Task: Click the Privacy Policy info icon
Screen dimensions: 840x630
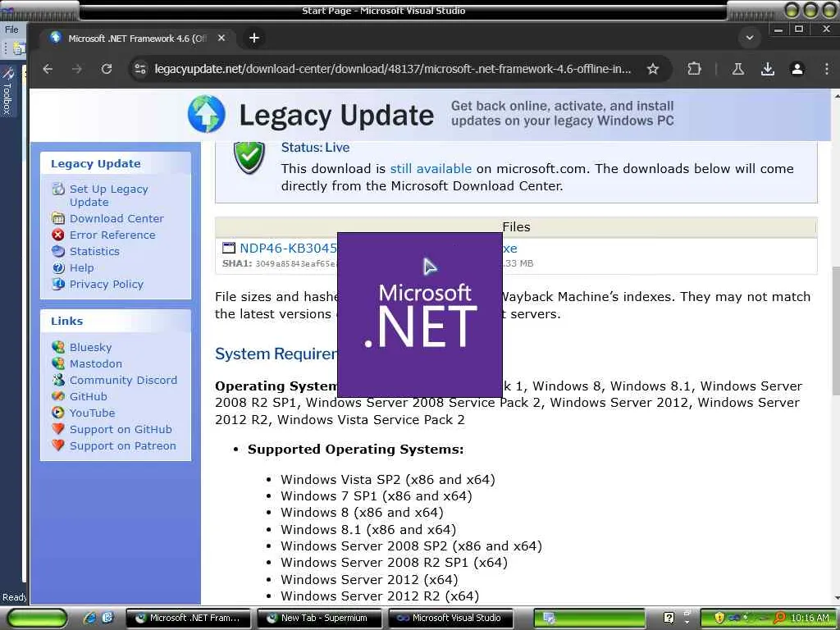Action: click(x=58, y=284)
